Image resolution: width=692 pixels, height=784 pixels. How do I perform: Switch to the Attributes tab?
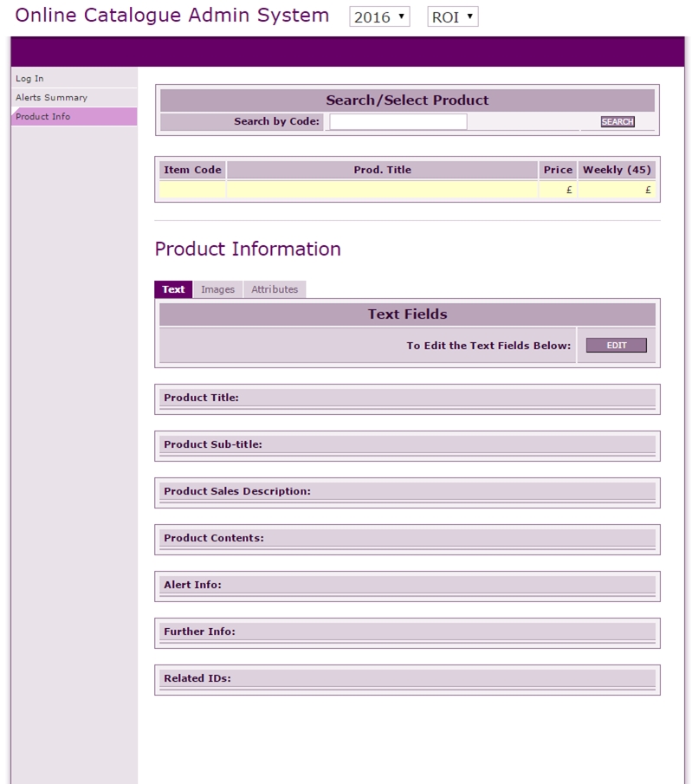(x=275, y=289)
